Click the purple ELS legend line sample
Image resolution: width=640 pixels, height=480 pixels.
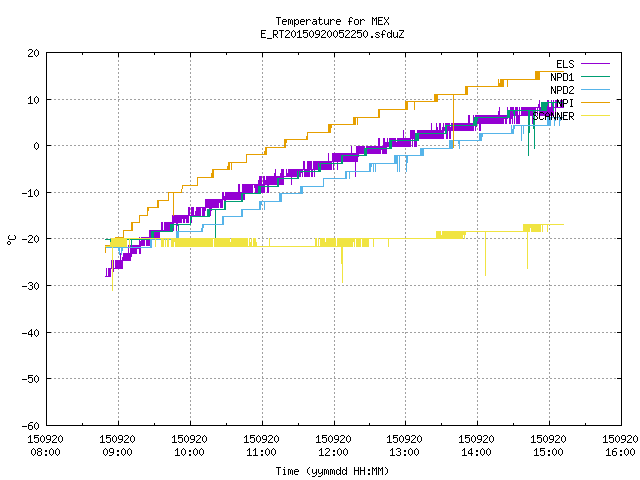click(595, 64)
